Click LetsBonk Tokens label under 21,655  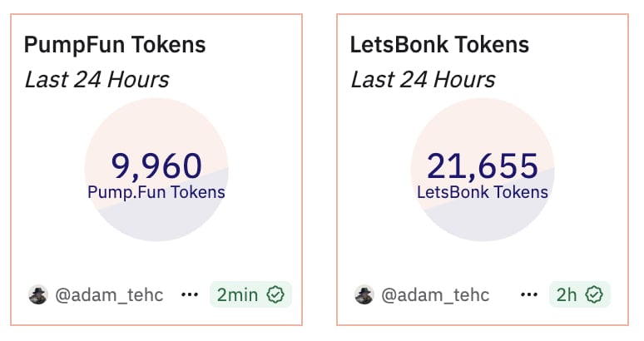click(x=483, y=193)
